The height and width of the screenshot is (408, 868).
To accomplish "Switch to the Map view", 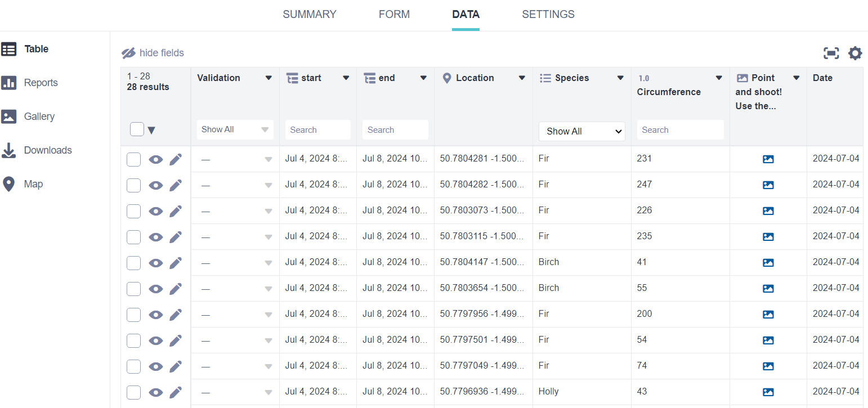I will tap(34, 183).
